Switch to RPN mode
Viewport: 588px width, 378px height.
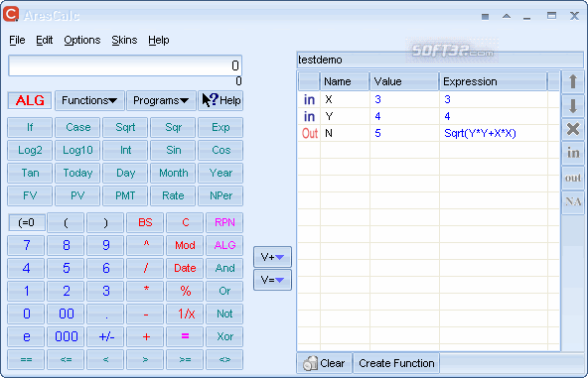[x=224, y=222]
